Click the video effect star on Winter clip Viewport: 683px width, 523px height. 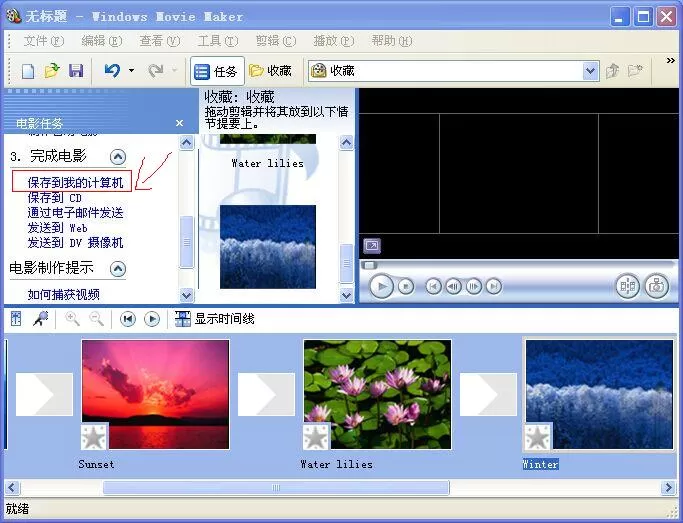[x=538, y=436]
